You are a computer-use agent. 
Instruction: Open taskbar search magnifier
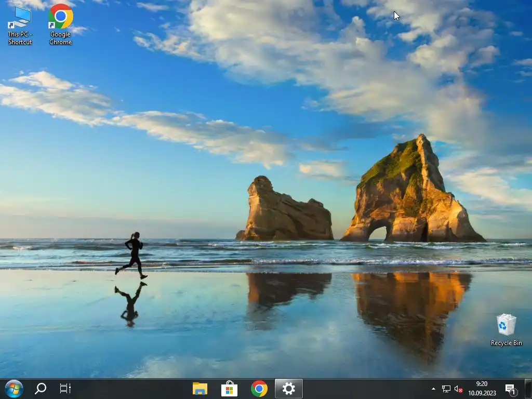41,389
